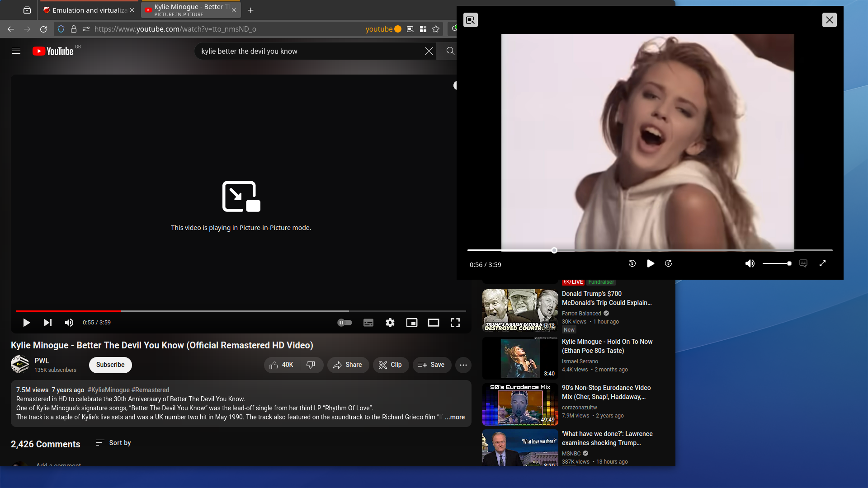Toggle YouTube closed captions

coord(368,323)
